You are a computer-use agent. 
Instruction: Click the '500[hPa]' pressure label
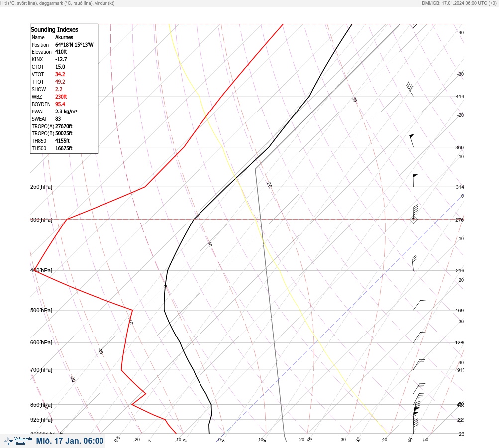[41, 310]
